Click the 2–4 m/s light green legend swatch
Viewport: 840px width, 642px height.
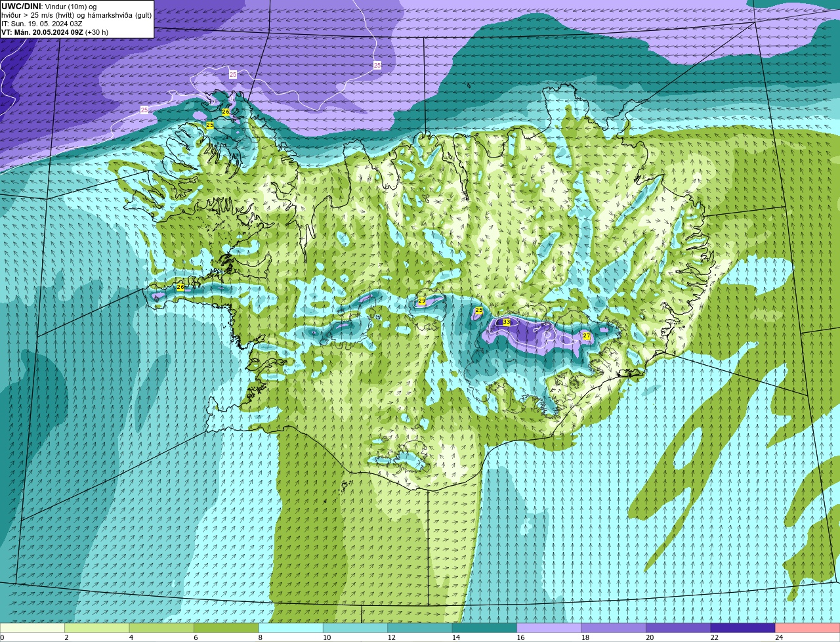point(97,628)
